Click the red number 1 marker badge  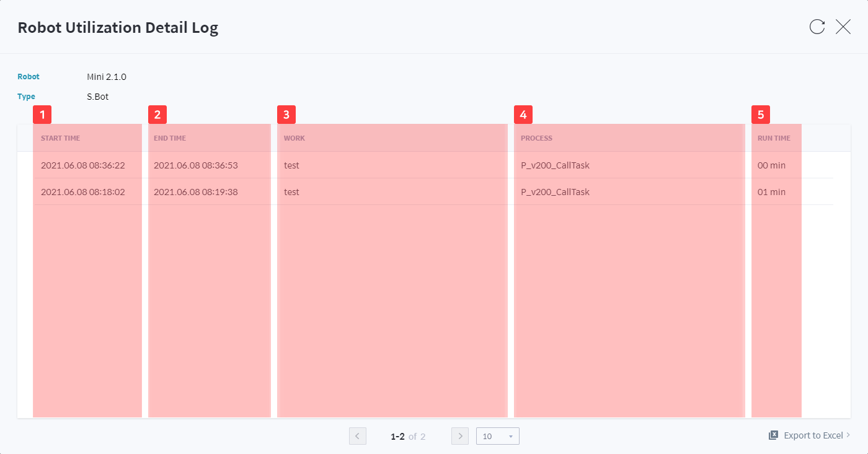(x=42, y=115)
